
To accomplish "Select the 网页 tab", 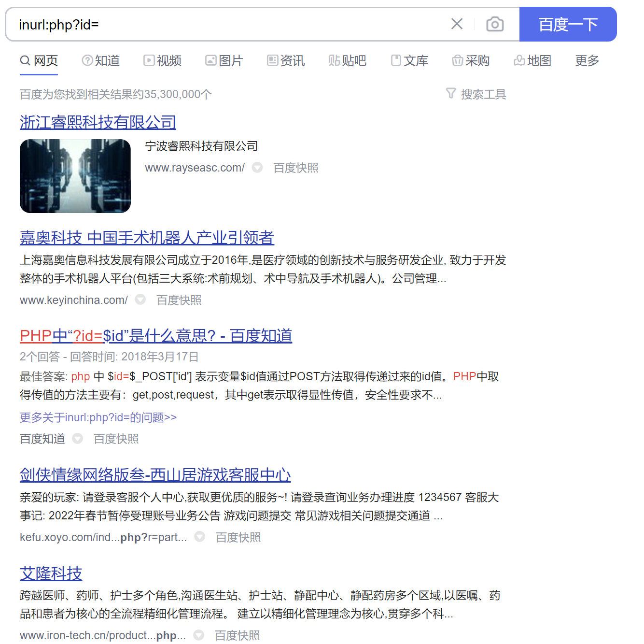I will click(x=39, y=61).
